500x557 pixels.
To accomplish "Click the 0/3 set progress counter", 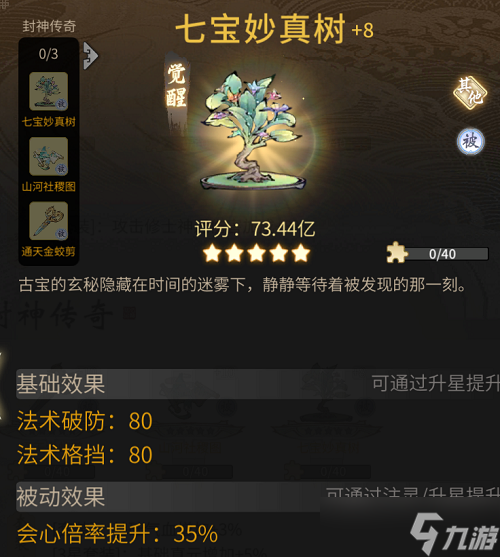I will (48, 54).
